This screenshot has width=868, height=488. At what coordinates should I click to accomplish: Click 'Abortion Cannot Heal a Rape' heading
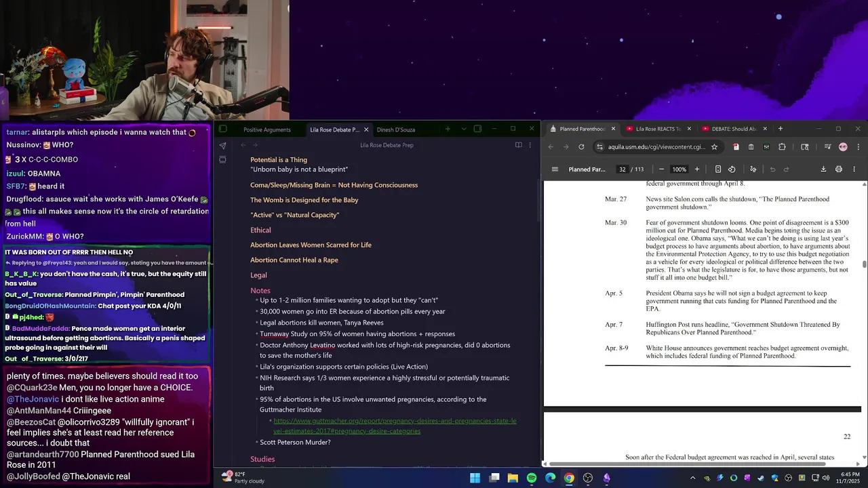coord(294,260)
